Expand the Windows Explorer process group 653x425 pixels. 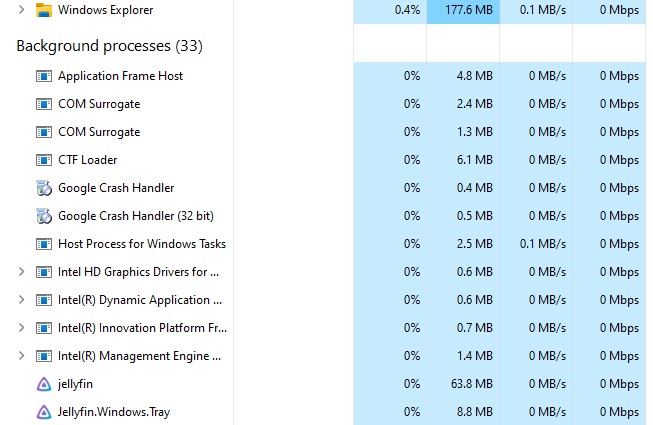pos(21,10)
